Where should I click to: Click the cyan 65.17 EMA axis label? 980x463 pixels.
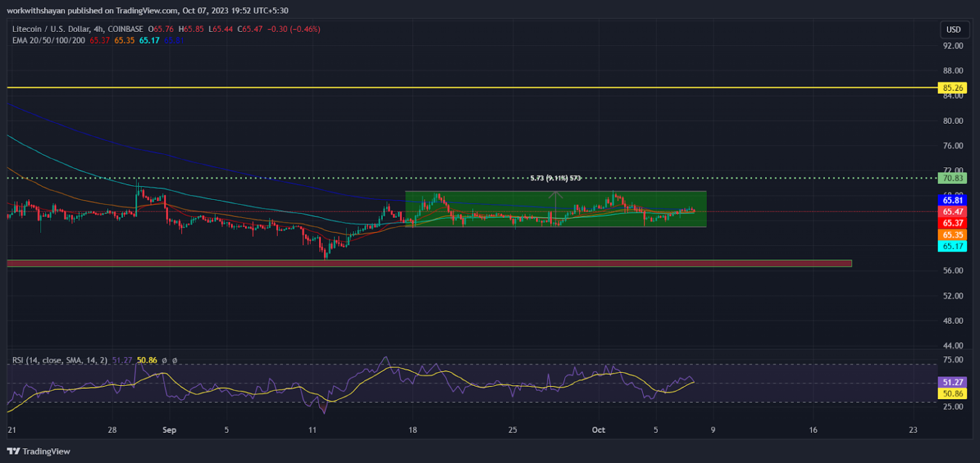pos(952,246)
